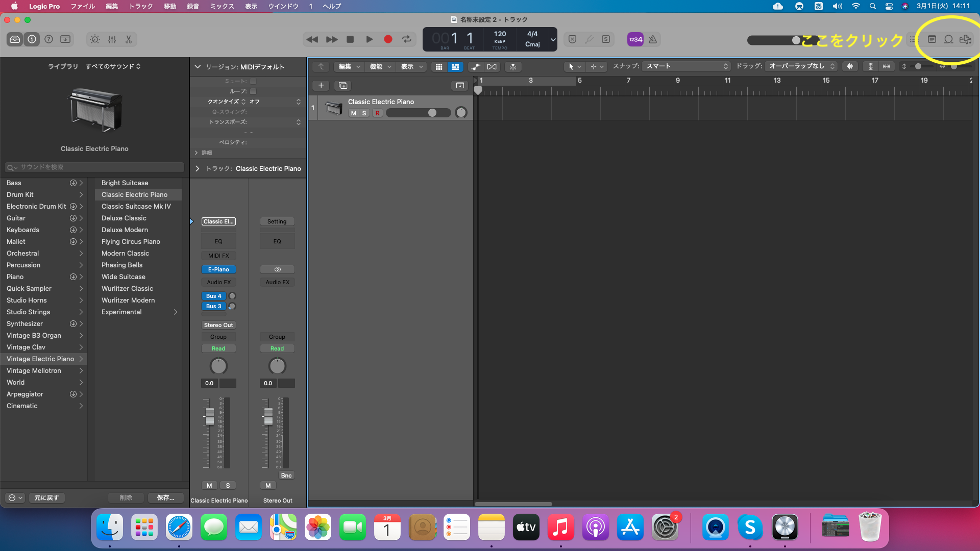
Task: Expand the Track Classic Electric Piano section
Action: pos(198,168)
